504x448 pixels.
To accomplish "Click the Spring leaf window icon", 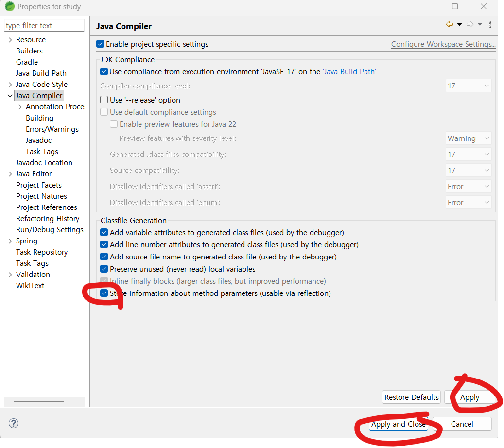I will pyautogui.click(x=10, y=6).
